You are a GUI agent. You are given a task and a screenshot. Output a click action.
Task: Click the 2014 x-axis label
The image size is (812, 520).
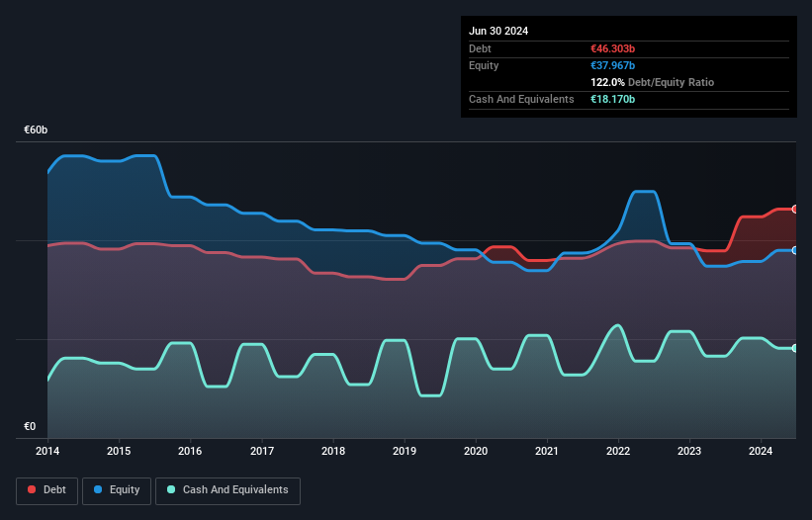47,451
